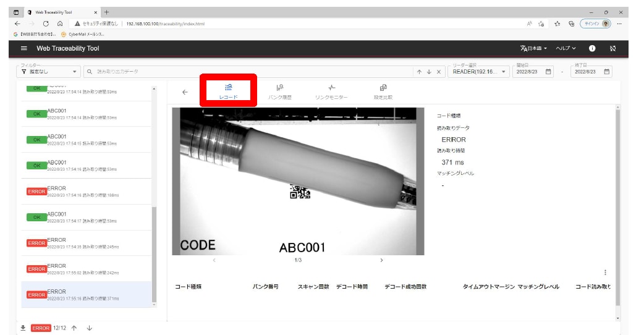Switch to the バンク履歴 tab
644x335 pixels.
point(280,91)
